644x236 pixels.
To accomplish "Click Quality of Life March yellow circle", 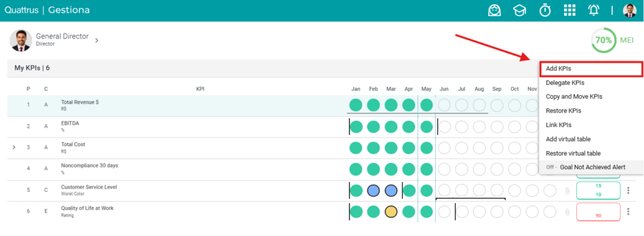I will click(391, 211).
